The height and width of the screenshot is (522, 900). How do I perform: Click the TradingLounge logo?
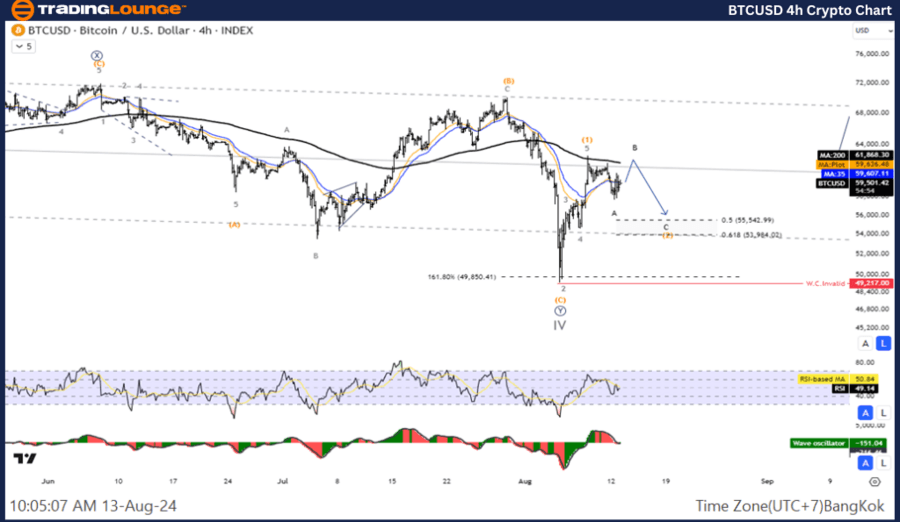pyautogui.click(x=98, y=9)
